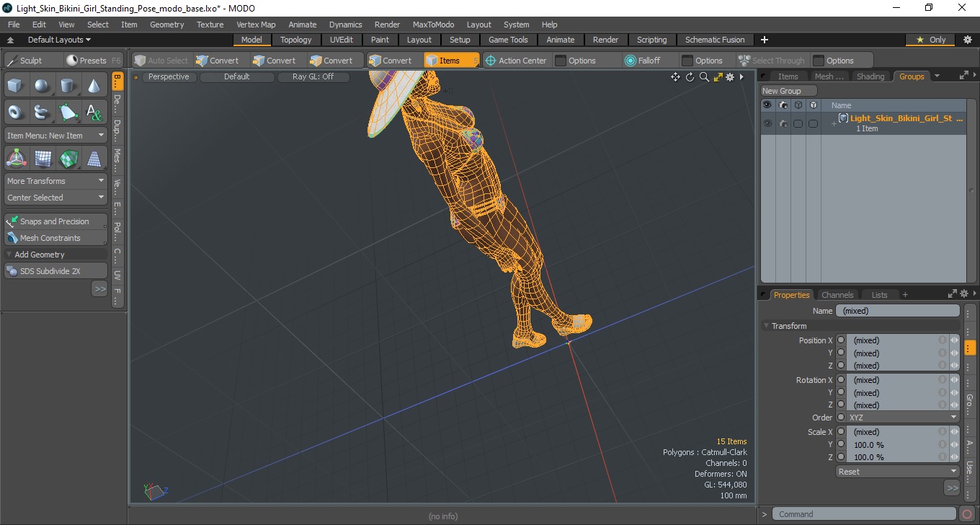This screenshot has width=980, height=525.
Task: Add a cone primitive
Action: 94,86
